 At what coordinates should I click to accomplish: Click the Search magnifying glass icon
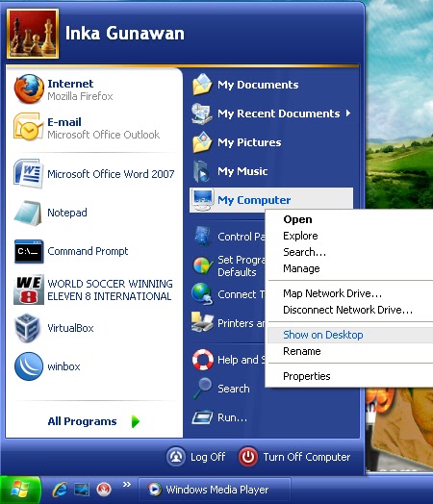[x=202, y=389]
